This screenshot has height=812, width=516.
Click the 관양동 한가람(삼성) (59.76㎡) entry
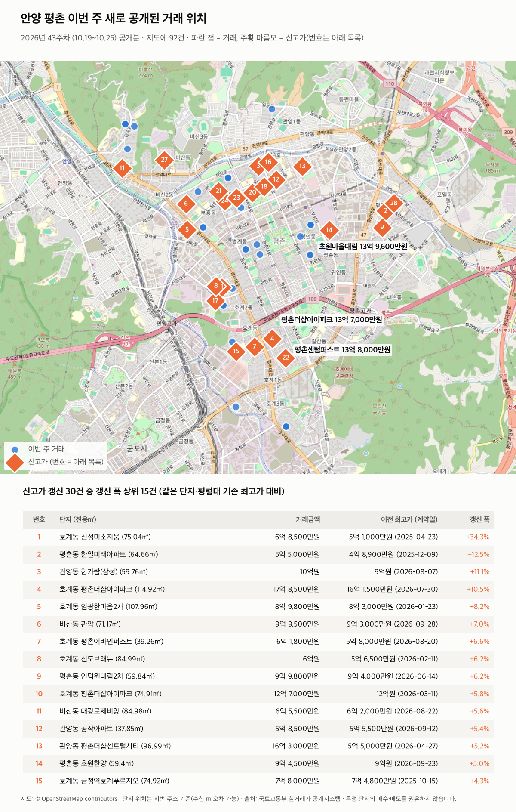pos(104,572)
